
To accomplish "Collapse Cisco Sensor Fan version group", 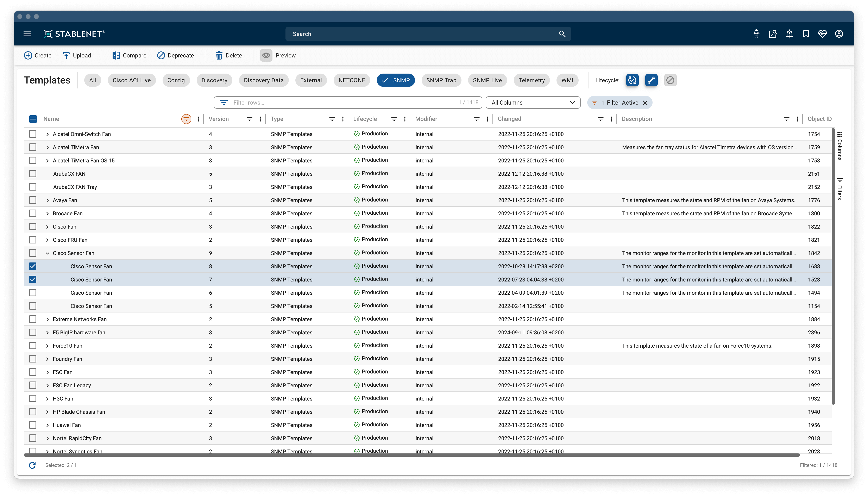I will [x=47, y=253].
